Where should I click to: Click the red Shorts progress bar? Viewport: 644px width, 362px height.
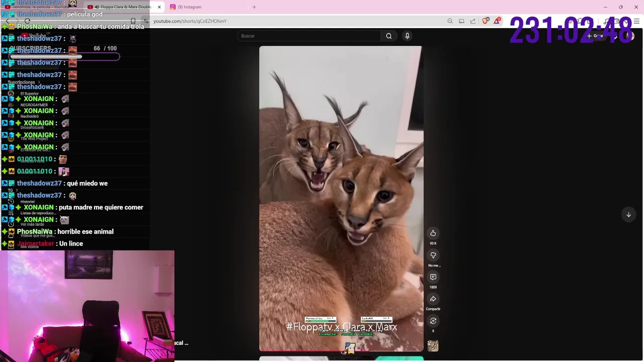point(302,351)
